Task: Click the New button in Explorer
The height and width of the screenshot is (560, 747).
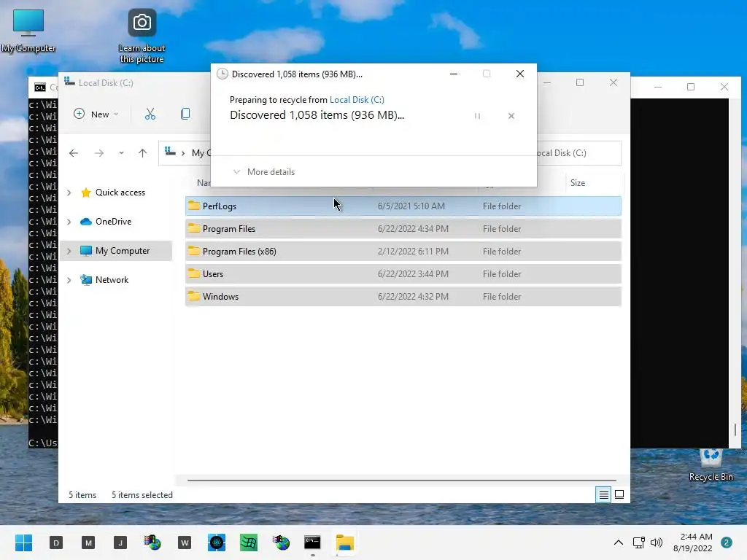Action: pyautogui.click(x=96, y=114)
